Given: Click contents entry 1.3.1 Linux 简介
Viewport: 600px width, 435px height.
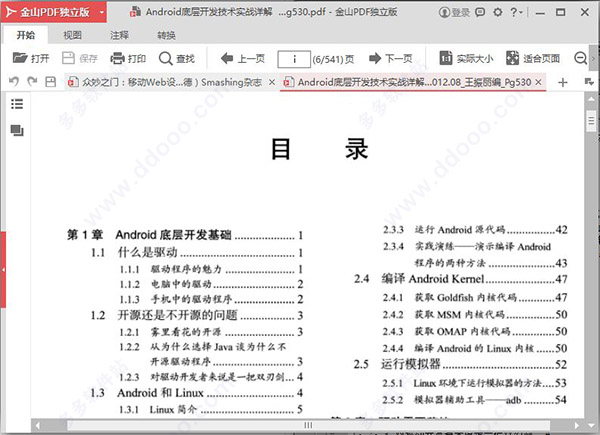Looking at the screenshot, I should [211, 409].
